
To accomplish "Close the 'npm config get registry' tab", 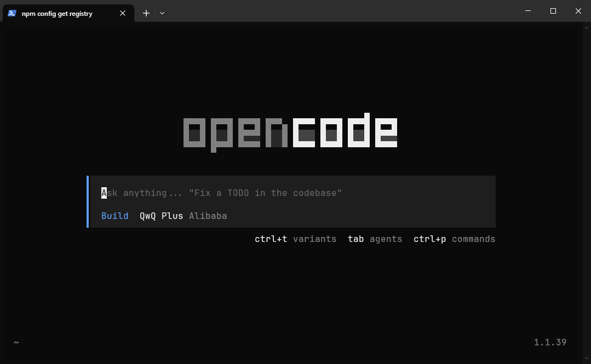I will point(123,13).
